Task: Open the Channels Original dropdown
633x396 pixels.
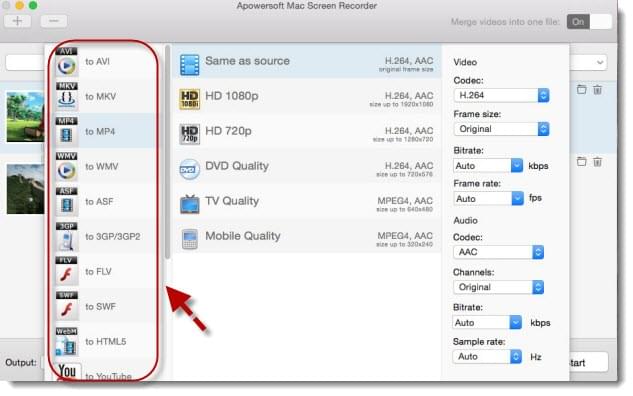Action: click(x=499, y=287)
